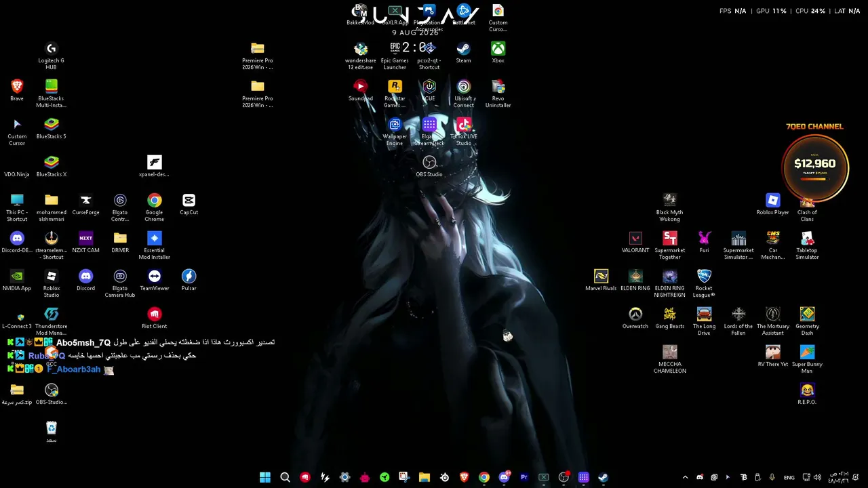Show hidden system tray icons
The height and width of the screenshot is (488, 868).
(x=685, y=477)
